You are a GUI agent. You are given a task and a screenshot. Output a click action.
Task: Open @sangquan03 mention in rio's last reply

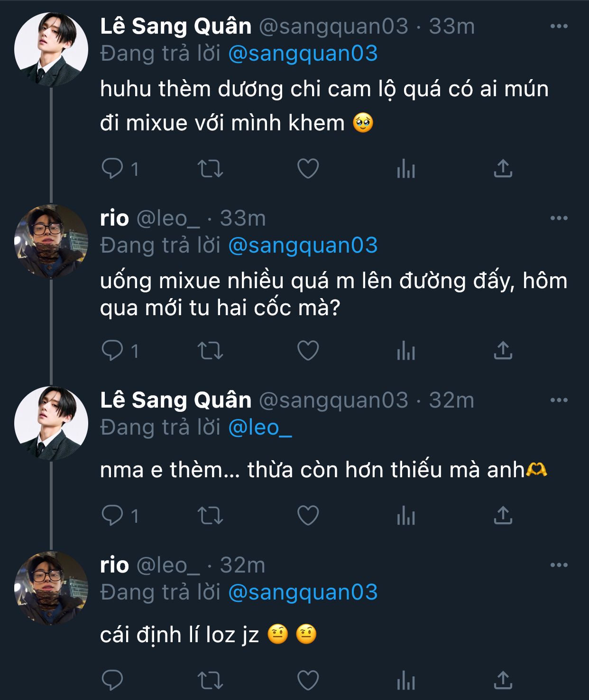[x=303, y=592]
